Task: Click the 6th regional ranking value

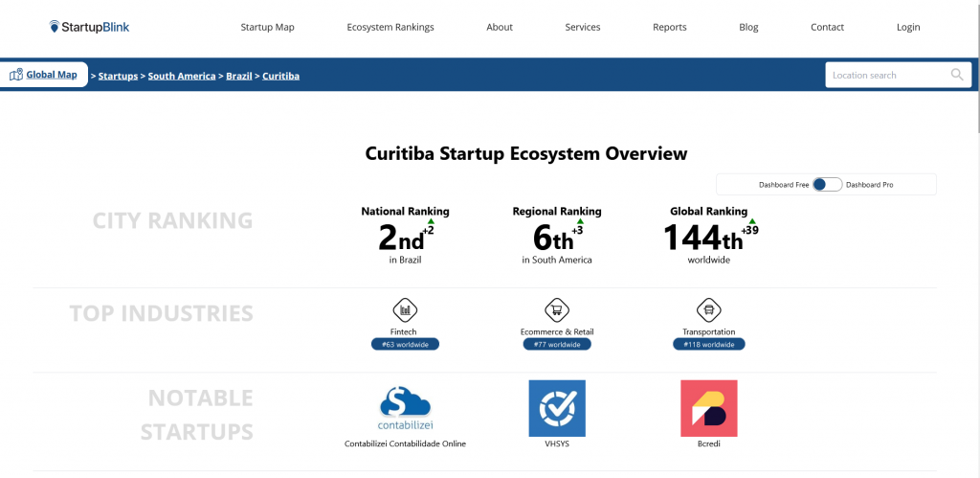Action: [553, 239]
